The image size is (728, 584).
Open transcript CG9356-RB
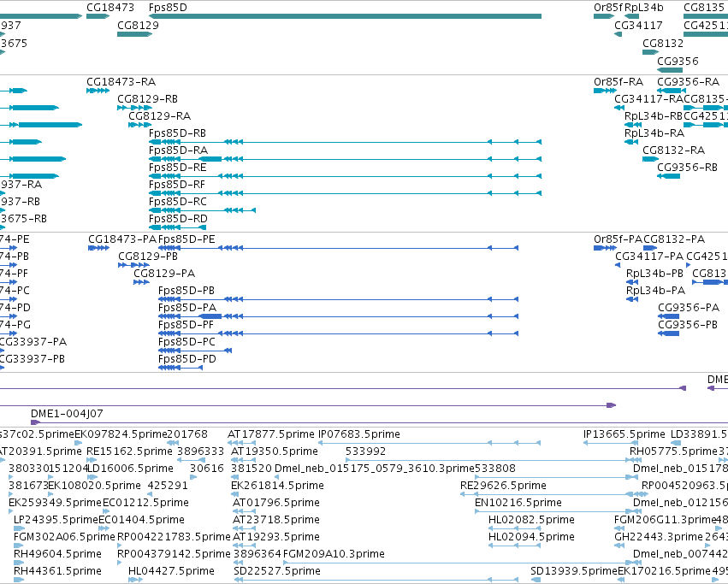coord(687,167)
